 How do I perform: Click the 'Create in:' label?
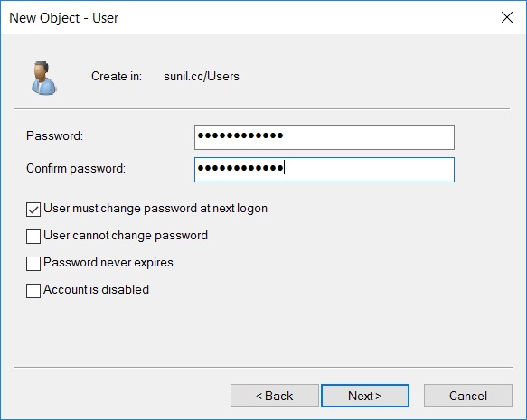(x=117, y=76)
